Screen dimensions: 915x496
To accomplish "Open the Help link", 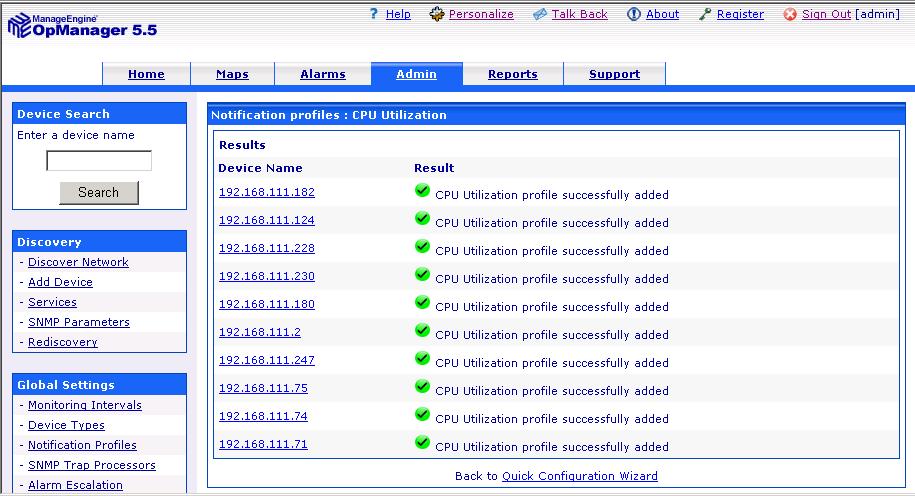I will pos(398,14).
